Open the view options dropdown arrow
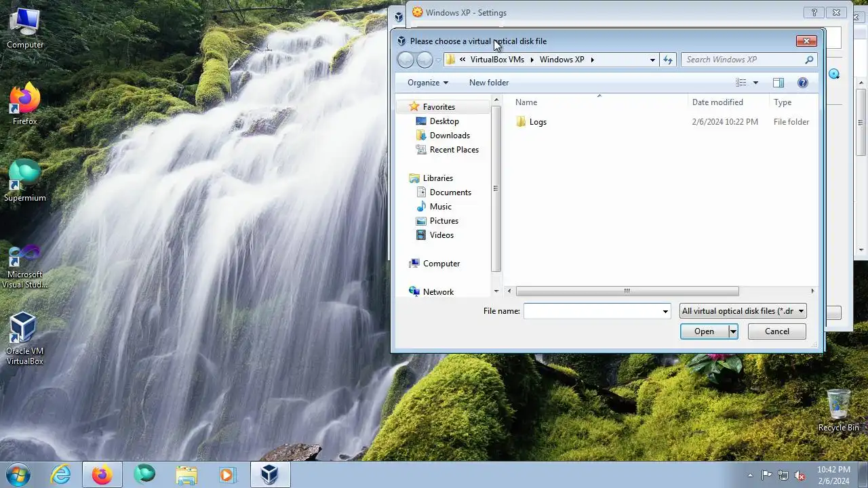The width and height of the screenshot is (868, 488). [x=755, y=83]
